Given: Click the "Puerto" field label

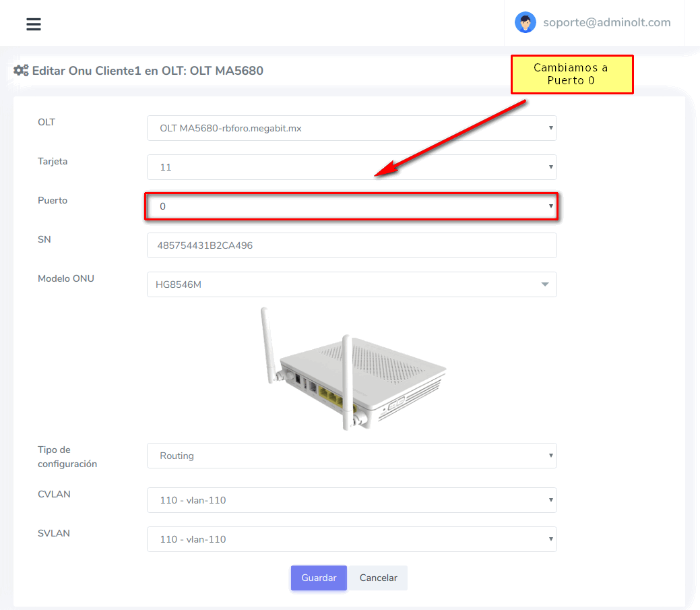Looking at the screenshot, I should pos(53,200).
